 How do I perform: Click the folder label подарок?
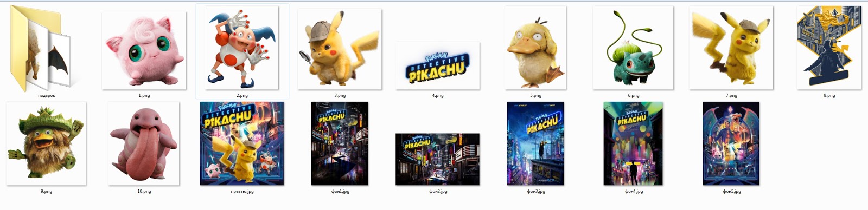pos(46,95)
